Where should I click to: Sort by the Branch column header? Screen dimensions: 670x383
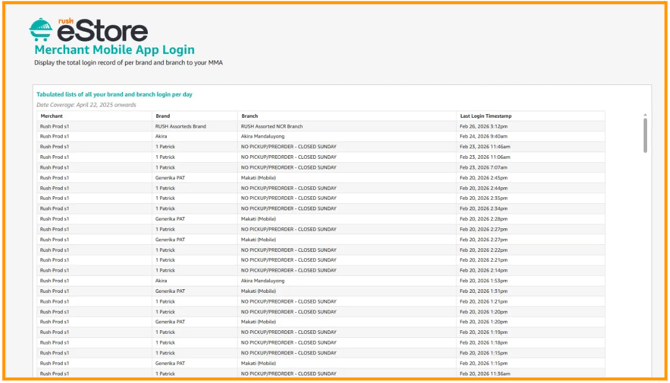250,116
